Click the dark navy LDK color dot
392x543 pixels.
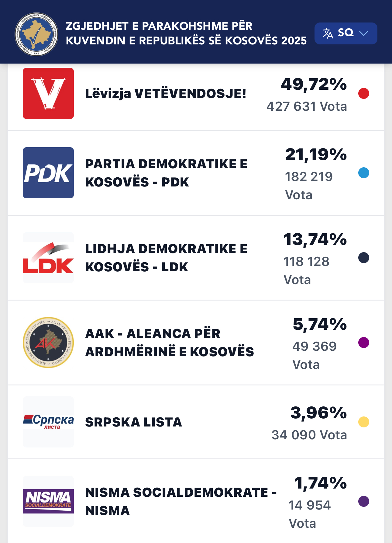tap(364, 258)
